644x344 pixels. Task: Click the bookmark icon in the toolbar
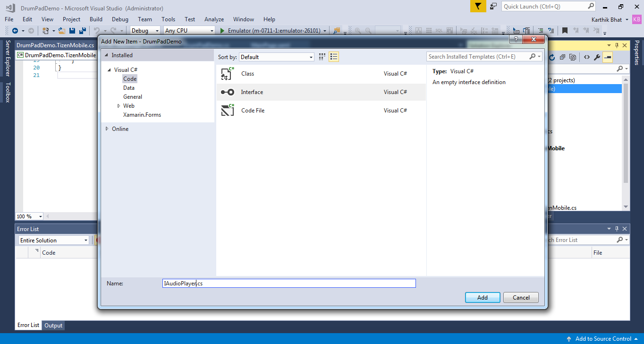pos(565,31)
